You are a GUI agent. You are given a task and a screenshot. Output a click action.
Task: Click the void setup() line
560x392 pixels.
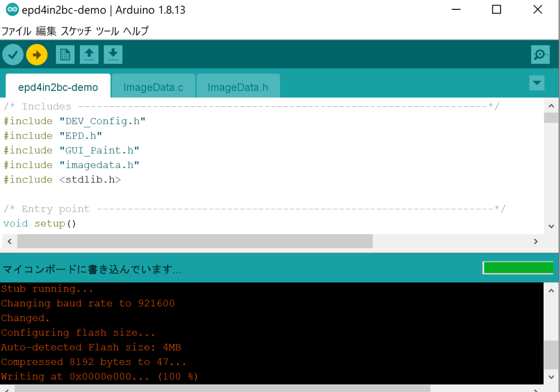40,224
